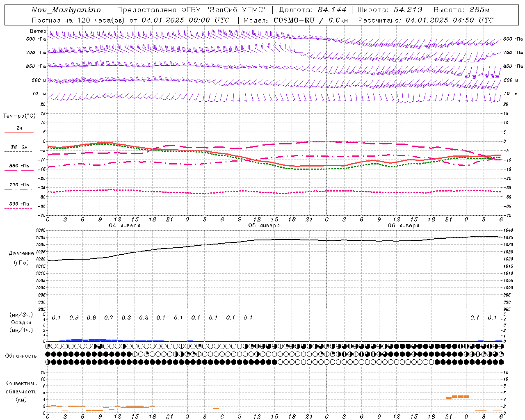Select the text 'ФГБУ "ЗапСиб УГМС"'
Image resolution: width=525 pixels, height=420 pixels.
coord(224,10)
